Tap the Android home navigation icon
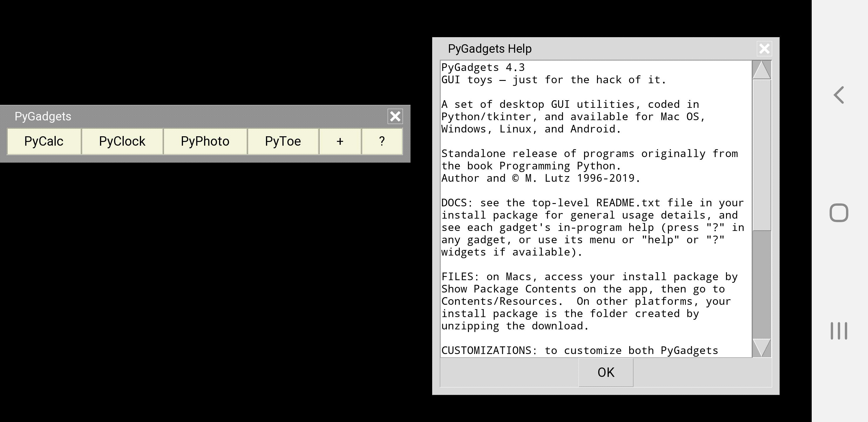868x422 pixels. pos(839,213)
